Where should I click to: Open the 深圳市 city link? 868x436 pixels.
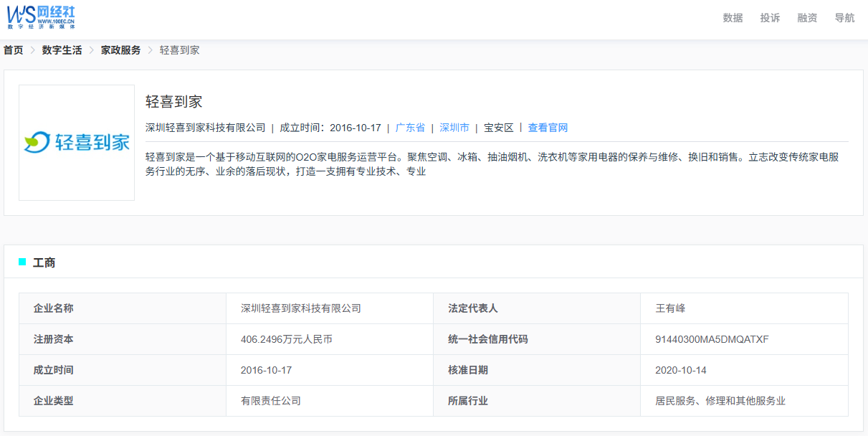454,128
